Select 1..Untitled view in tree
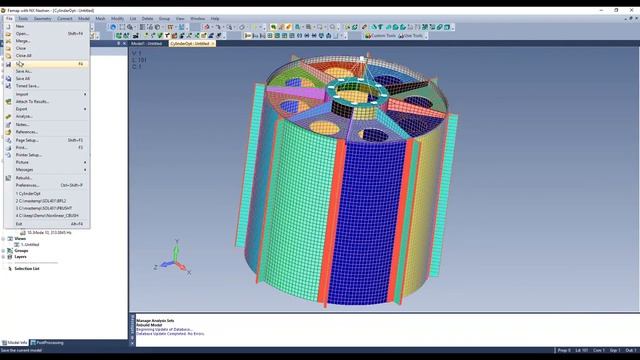640x360 pixels. (30, 244)
